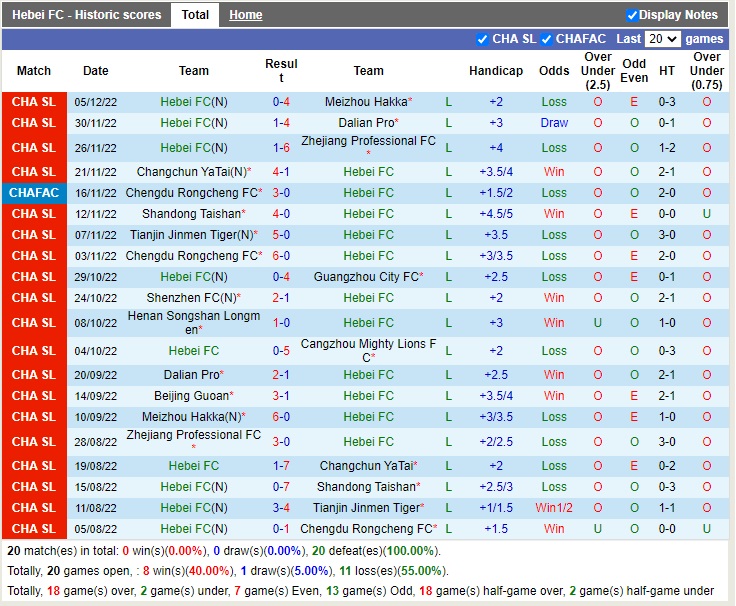Click the 0-7 score against Shandong Taishan
This screenshot has width=736, height=606.
(281, 487)
